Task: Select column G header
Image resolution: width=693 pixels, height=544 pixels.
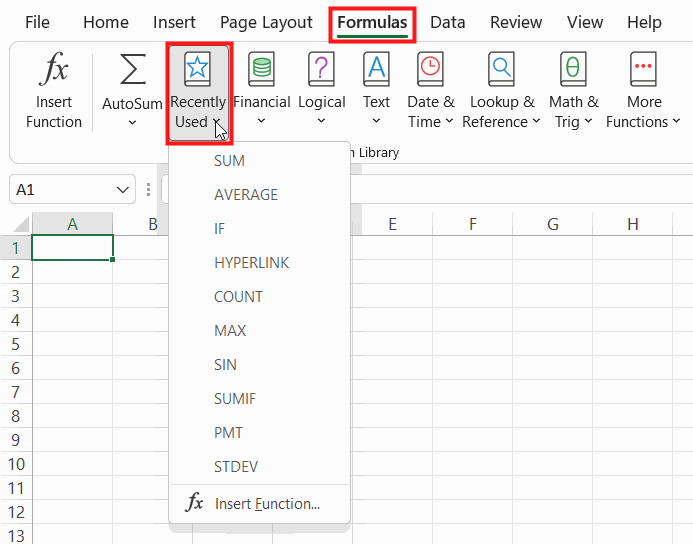Action: pyautogui.click(x=552, y=224)
